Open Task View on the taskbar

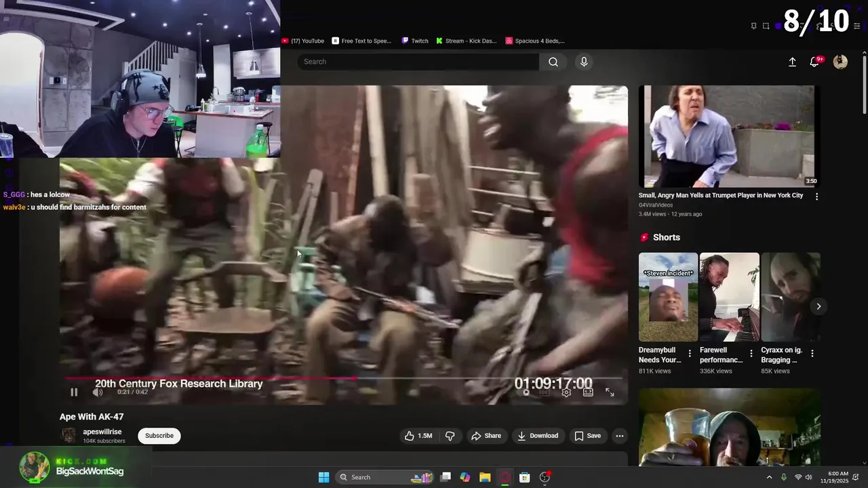coord(446,477)
